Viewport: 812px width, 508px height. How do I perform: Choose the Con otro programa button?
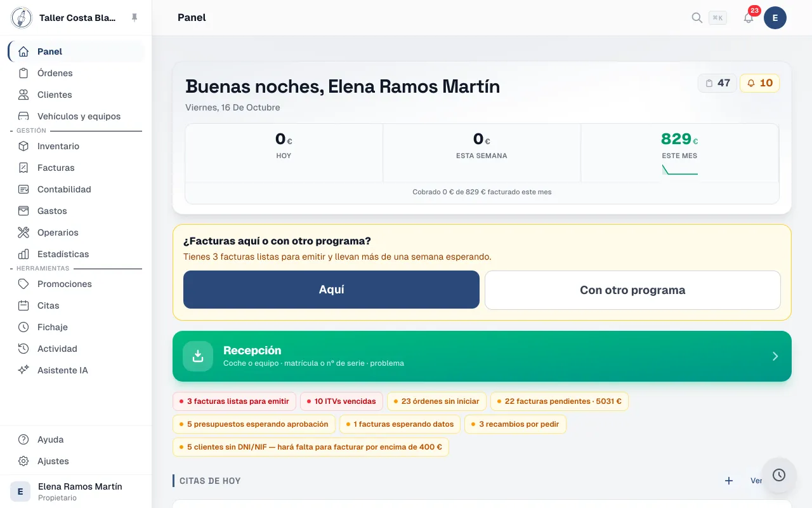[632, 290]
